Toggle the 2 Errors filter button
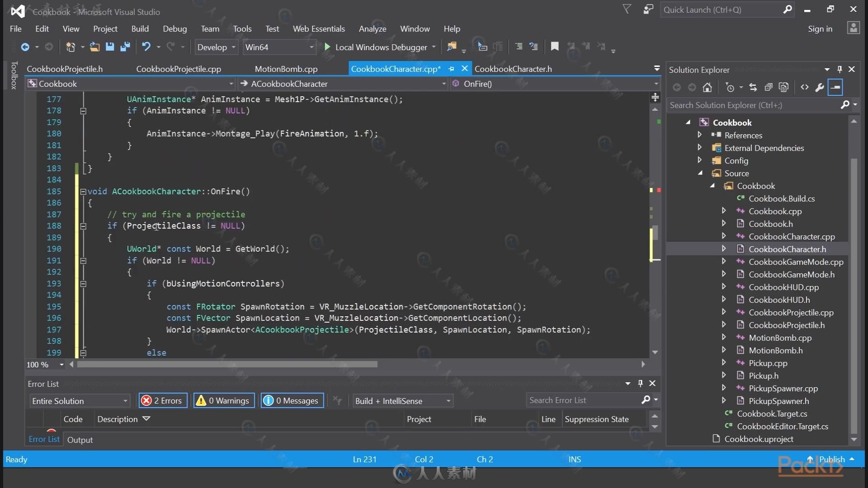Screen dimensions: 868x488 pos(162,400)
